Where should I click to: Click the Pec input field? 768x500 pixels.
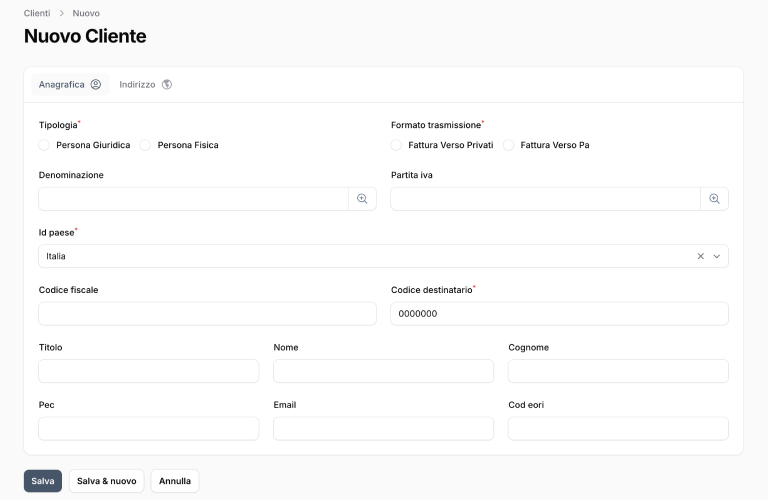148,429
